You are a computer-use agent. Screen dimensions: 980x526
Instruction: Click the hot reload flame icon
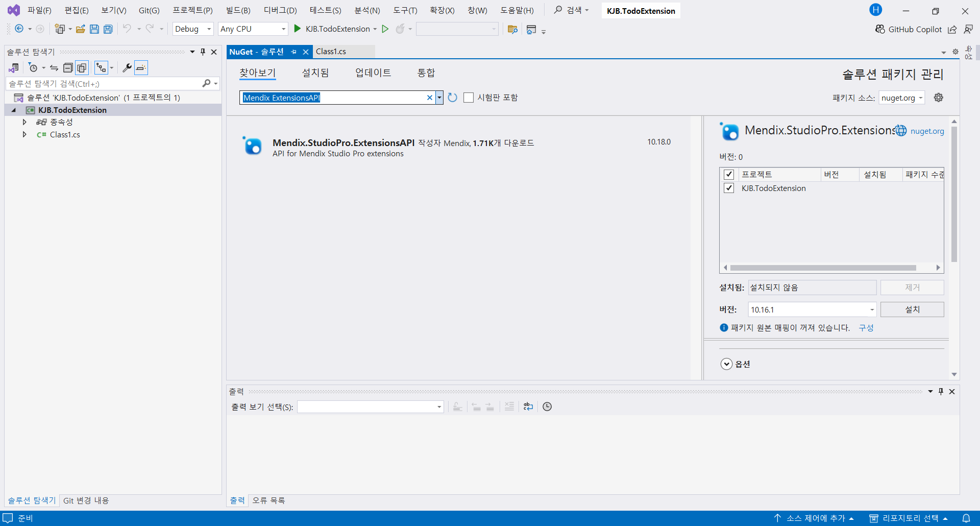(400, 29)
